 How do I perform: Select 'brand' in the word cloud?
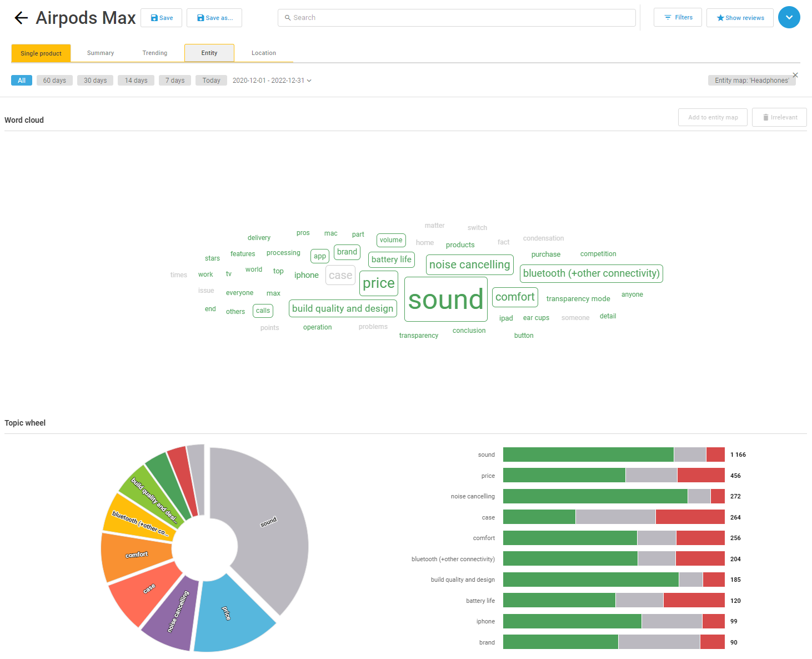347,252
